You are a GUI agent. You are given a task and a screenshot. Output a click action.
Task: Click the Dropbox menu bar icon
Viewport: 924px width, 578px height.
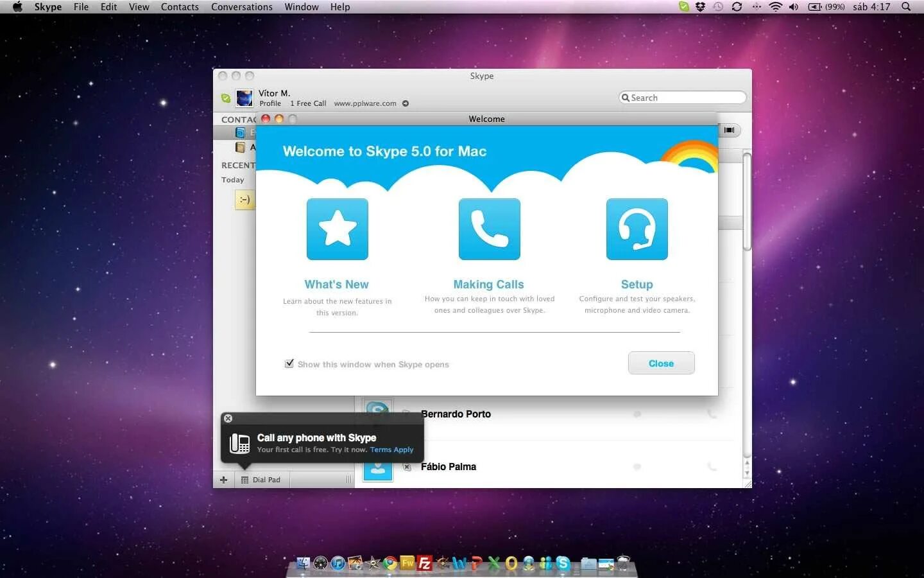tap(701, 7)
